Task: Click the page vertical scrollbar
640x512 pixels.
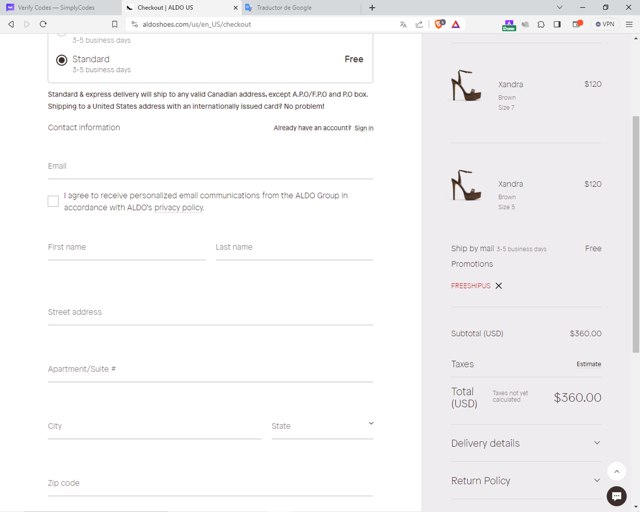Action: pos(636,234)
